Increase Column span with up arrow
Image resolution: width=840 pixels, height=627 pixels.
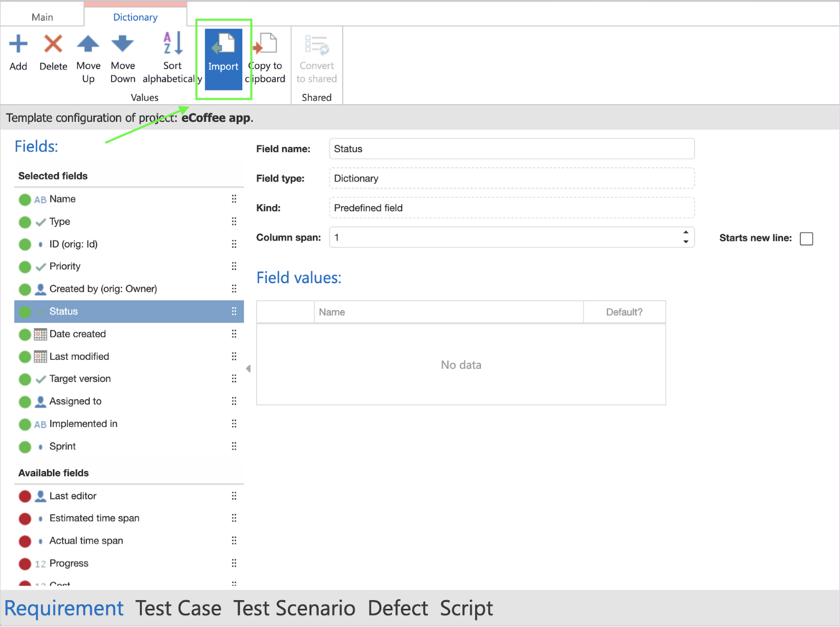click(x=686, y=233)
